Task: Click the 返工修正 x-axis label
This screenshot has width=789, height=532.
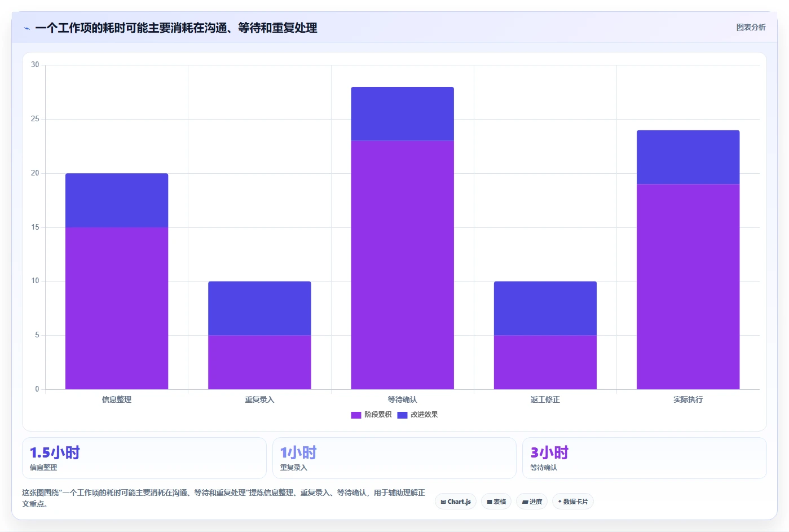Action: tap(545, 399)
